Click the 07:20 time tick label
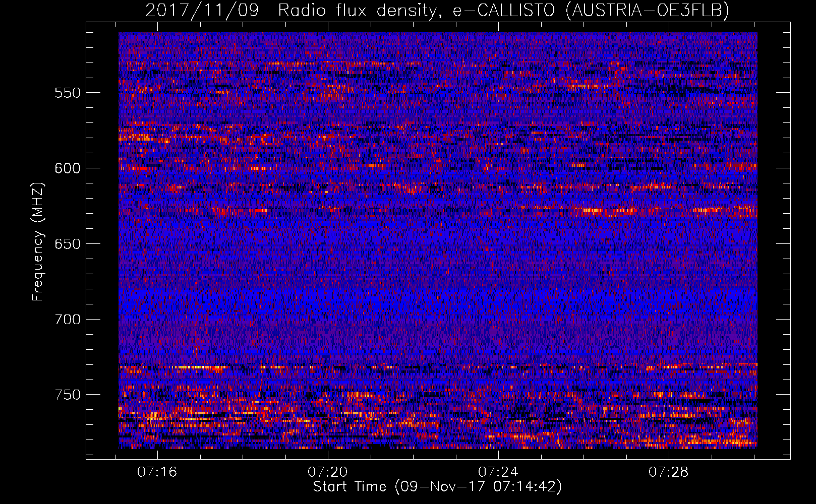This screenshot has width=816, height=504. point(328,472)
